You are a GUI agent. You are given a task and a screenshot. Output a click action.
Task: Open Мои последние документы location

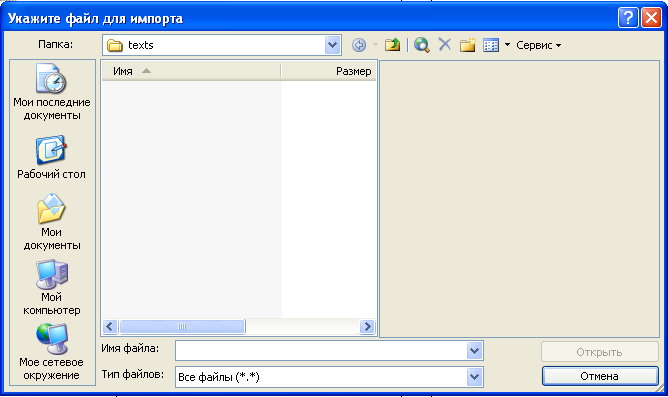(x=52, y=92)
